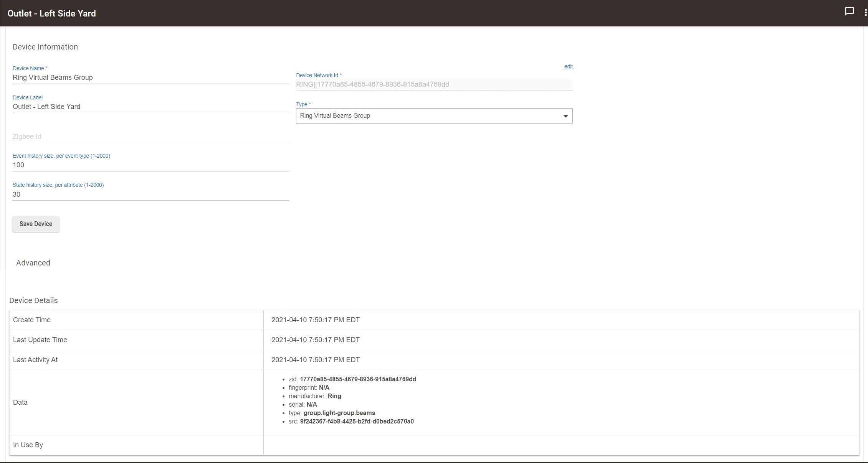Click the Create Time row label
This screenshot has height=463, width=868.
pos(32,320)
